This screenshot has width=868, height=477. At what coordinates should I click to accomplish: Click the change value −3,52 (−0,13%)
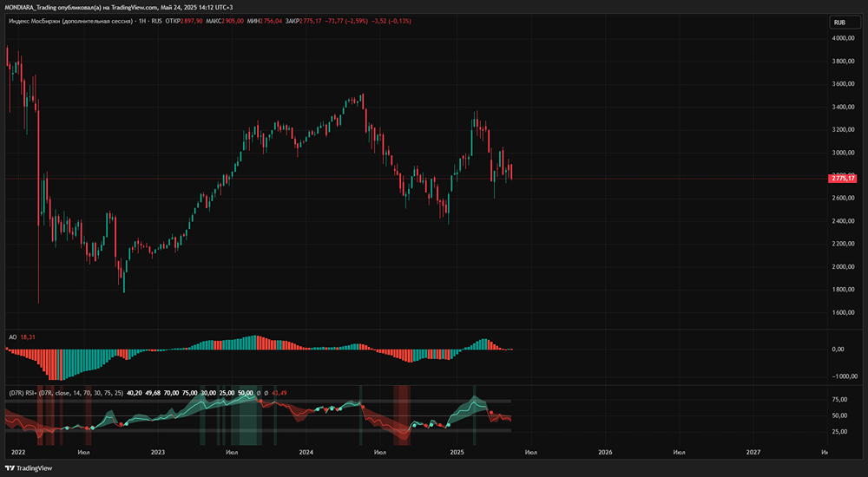pos(391,21)
